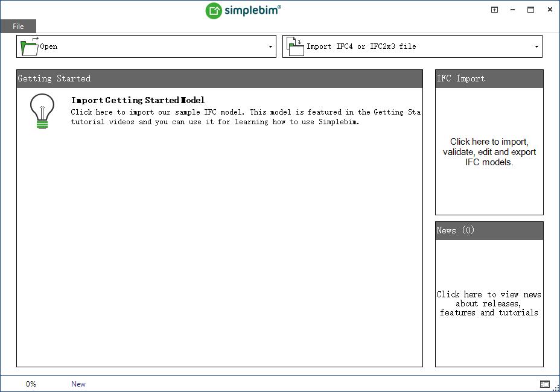Open the File menu

tap(18, 26)
